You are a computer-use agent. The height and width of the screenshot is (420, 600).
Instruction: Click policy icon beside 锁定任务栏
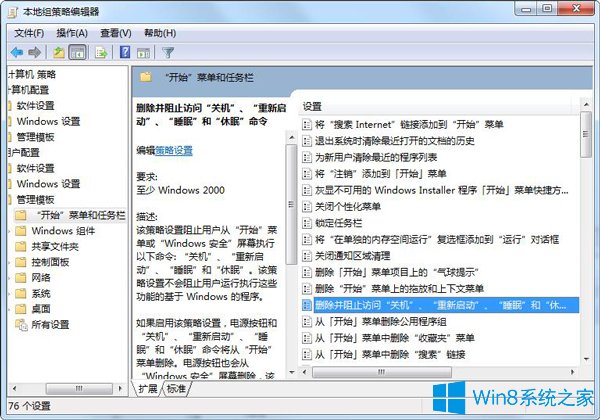(307, 223)
